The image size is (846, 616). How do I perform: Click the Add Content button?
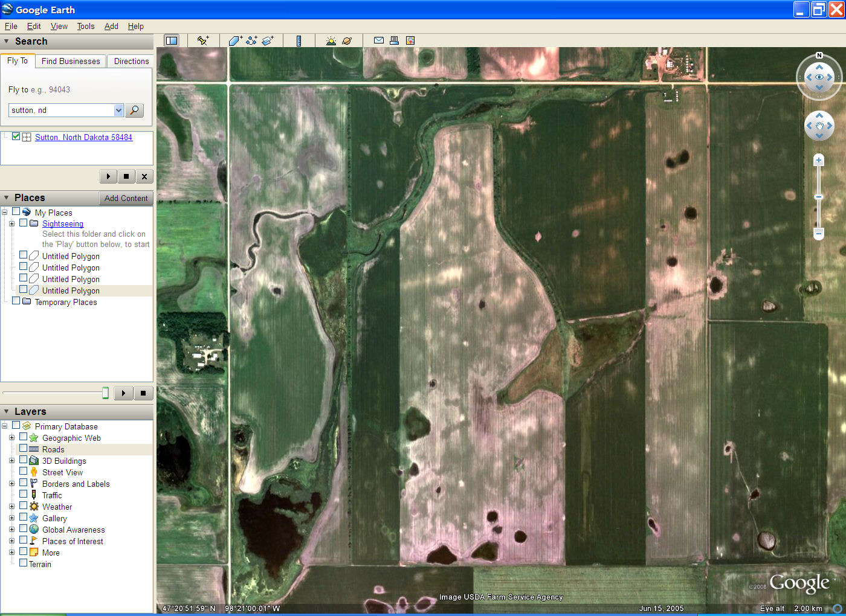126,198
